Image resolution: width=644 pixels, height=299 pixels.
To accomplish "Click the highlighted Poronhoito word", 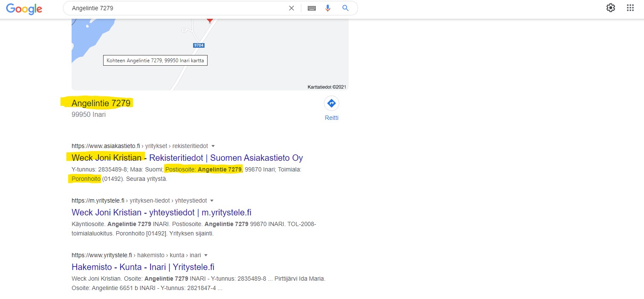I will 86,179.
